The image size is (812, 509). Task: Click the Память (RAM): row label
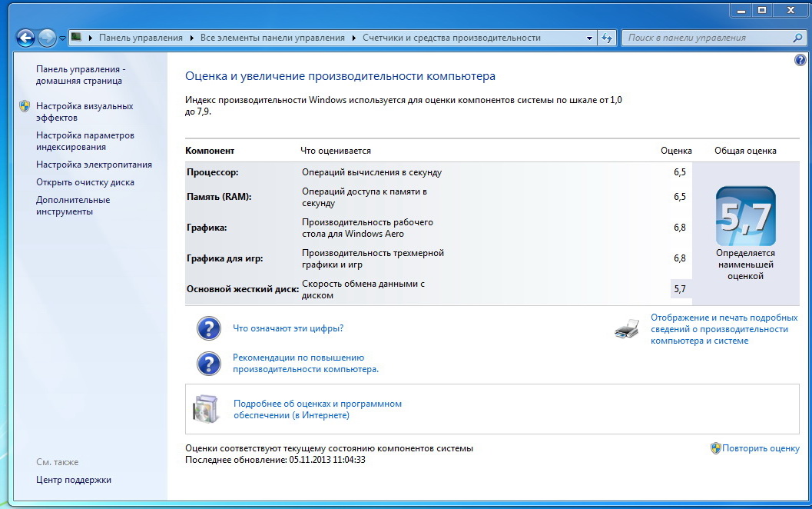[x=219, y=197]
